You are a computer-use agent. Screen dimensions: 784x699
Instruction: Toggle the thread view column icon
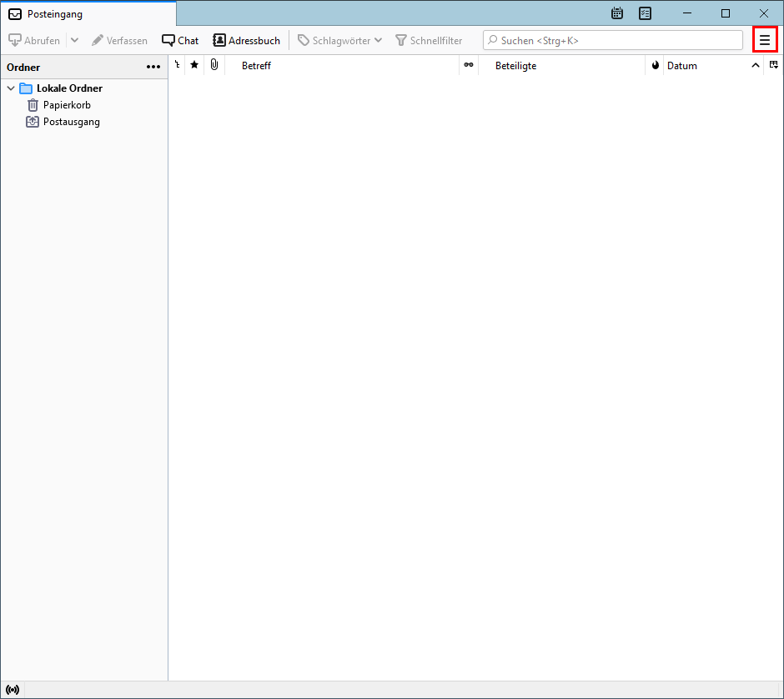click(177, 65)
